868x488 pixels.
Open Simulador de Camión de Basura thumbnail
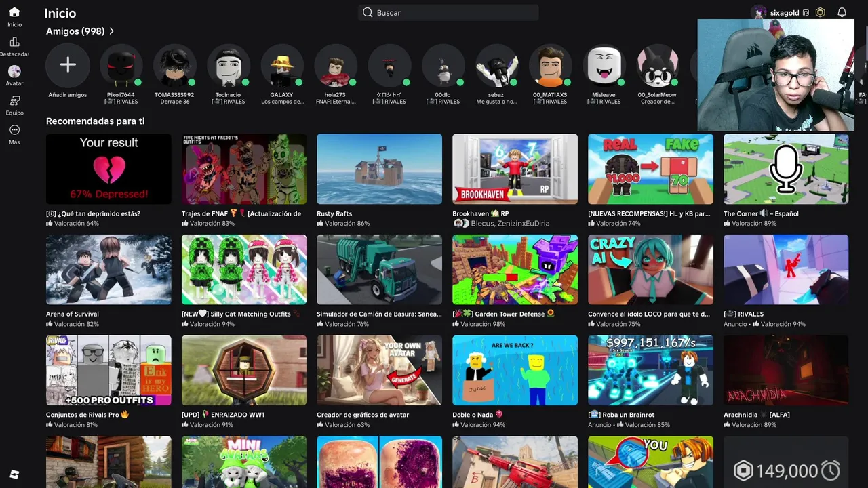[x=379, y=270]
